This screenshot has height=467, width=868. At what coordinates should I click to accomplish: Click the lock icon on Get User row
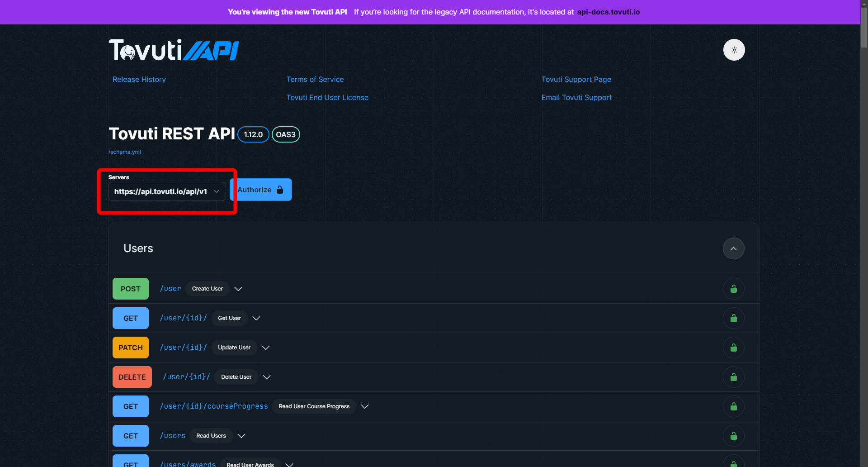(734, 318)
